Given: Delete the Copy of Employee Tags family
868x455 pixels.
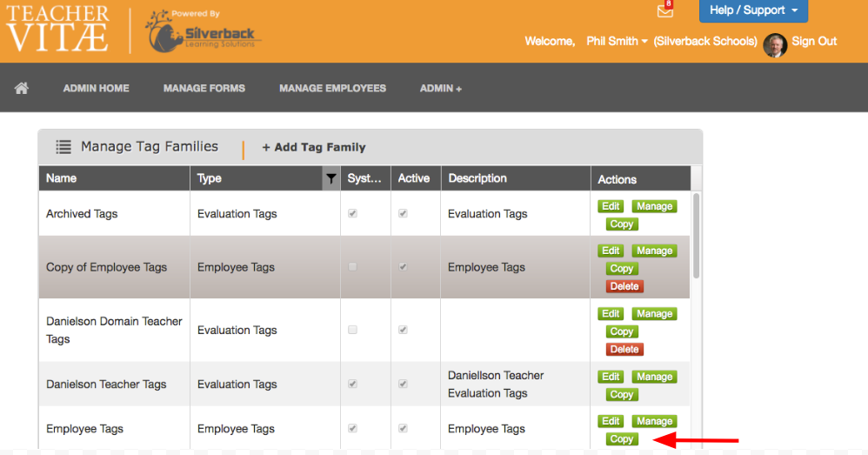Looking at the screenshot, I should click(624, 286).
